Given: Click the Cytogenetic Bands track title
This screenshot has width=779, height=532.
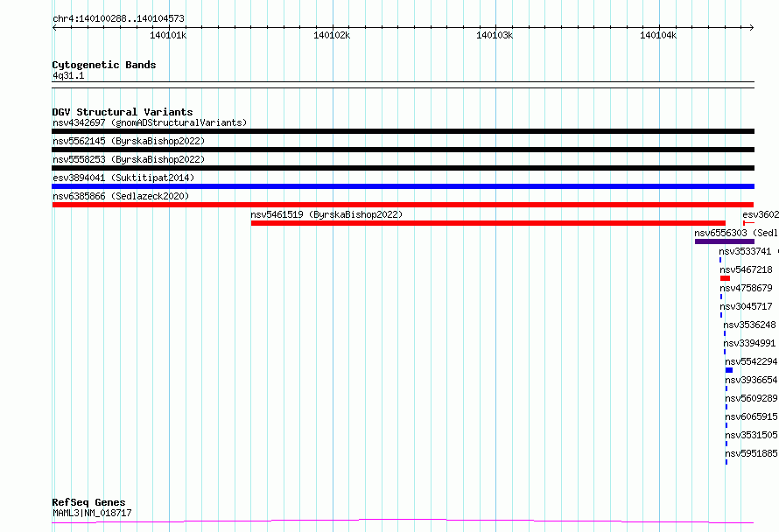Looking at the screenshot, I should point(104,65).
